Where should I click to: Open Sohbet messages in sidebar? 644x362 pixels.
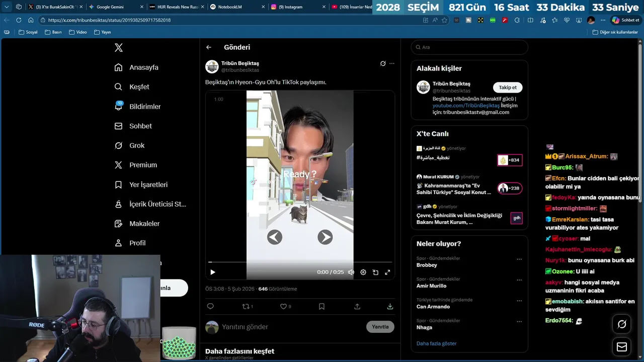point(133,126)
